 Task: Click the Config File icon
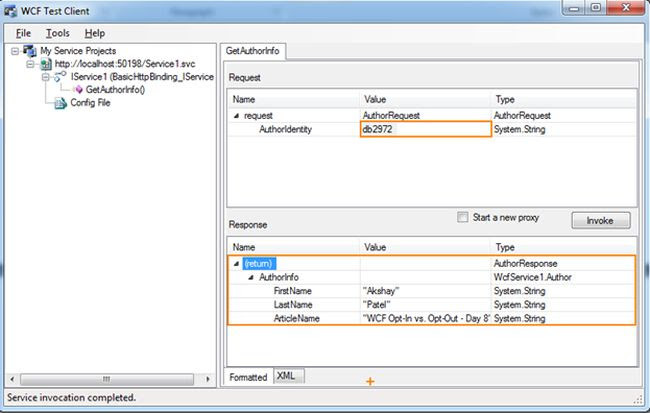61,103
